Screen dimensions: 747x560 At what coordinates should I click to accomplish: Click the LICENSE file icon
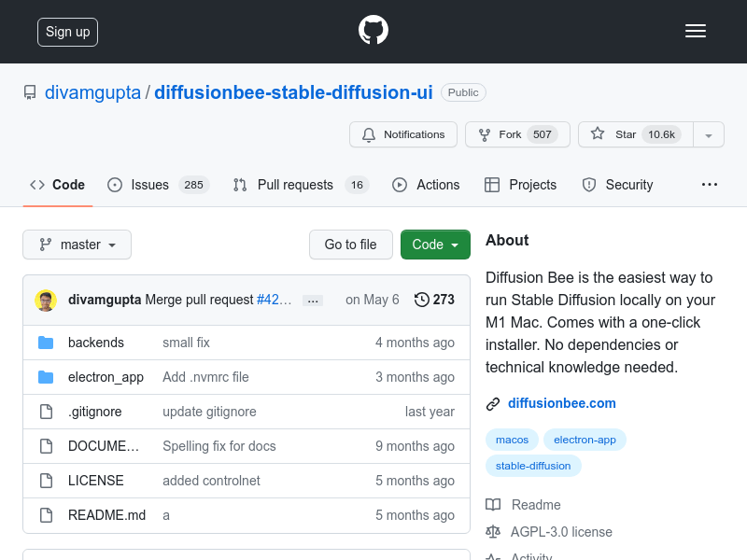pos(46,481)
